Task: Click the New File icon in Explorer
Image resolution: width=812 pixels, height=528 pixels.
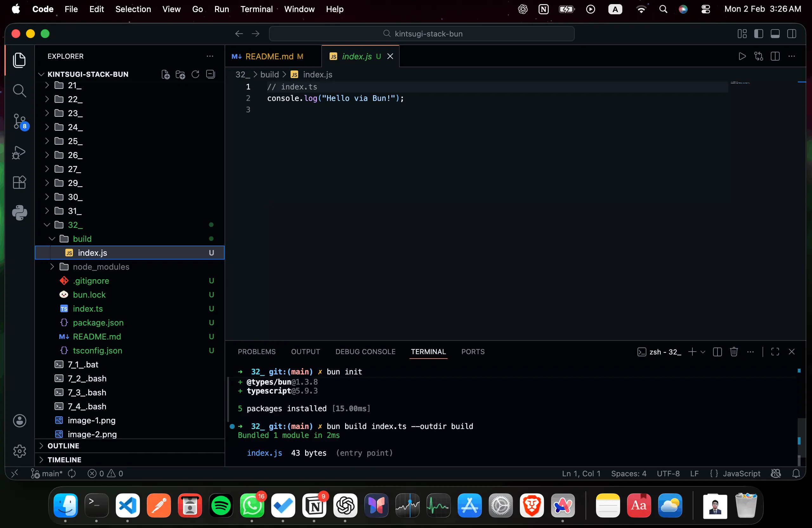Action: pyautogui.click(x=166, y=74)
